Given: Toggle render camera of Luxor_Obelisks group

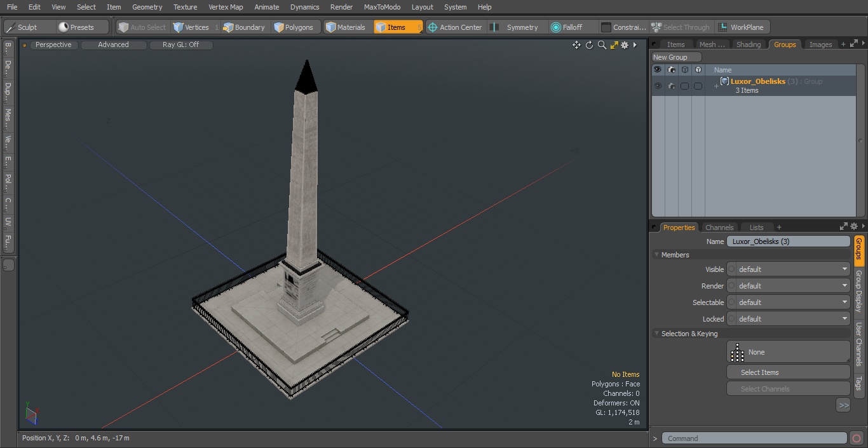Looking at the screenshot, I should (x=671, y=86).
